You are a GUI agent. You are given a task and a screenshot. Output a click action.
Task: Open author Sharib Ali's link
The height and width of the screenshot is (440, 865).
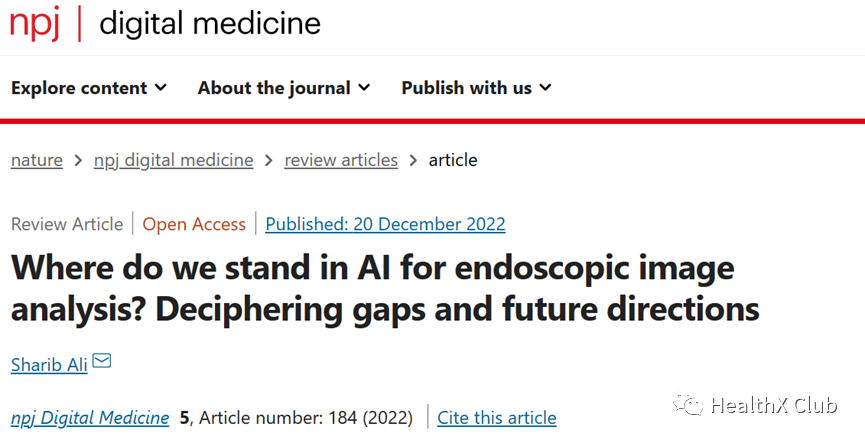pos(49,364)
